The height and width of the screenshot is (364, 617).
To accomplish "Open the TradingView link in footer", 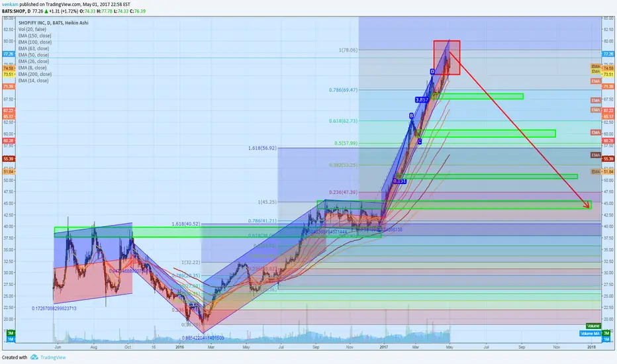I will click(53, 357).
